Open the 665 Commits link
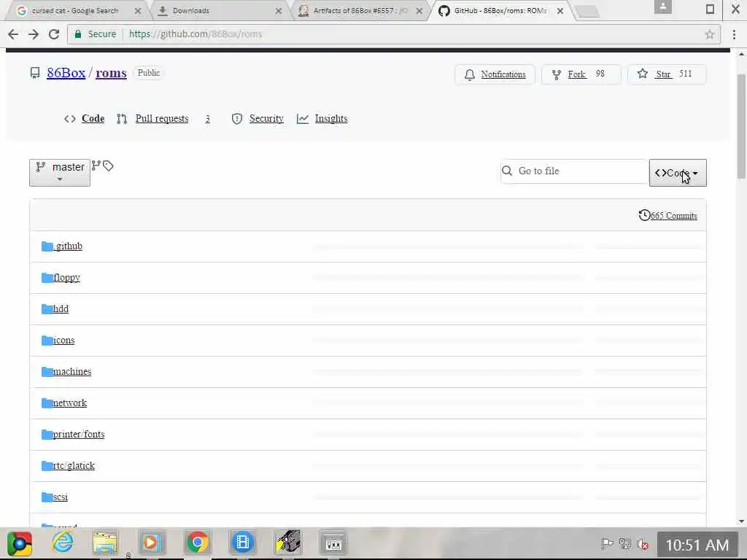The height and width of the screenshot is (560, 747). (673, 216)
